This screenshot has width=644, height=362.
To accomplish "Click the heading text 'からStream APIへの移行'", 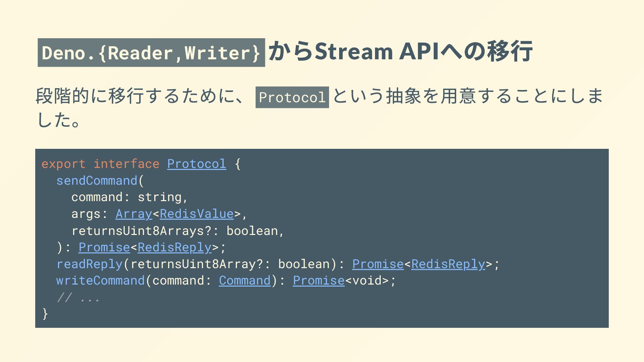I will pos(400,51).
